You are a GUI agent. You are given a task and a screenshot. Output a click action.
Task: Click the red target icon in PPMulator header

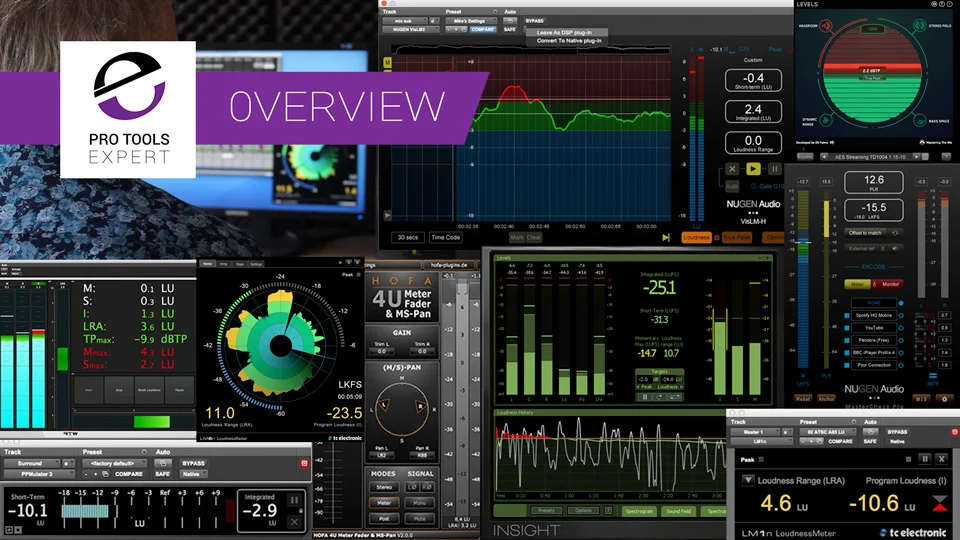pos(304,463)
